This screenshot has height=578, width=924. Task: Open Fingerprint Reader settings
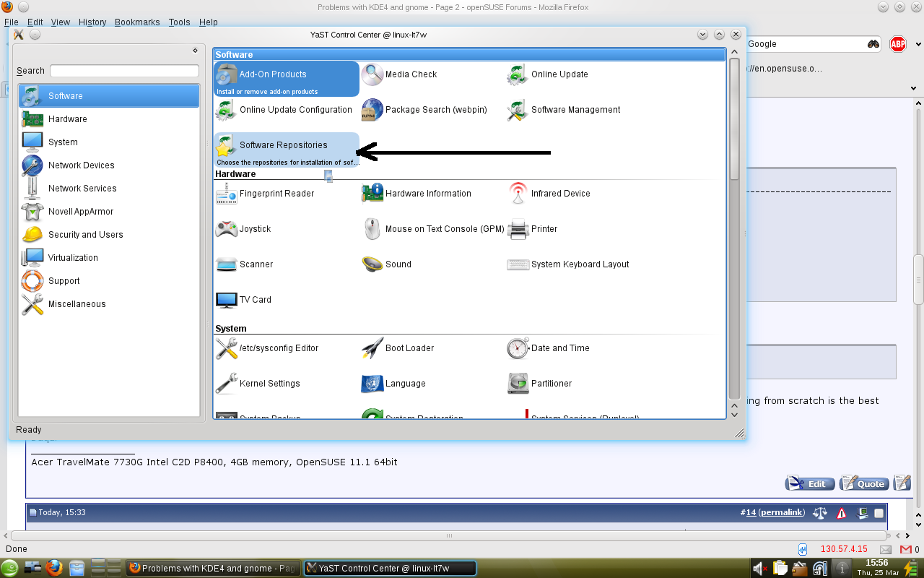click(x=265, y=194)
